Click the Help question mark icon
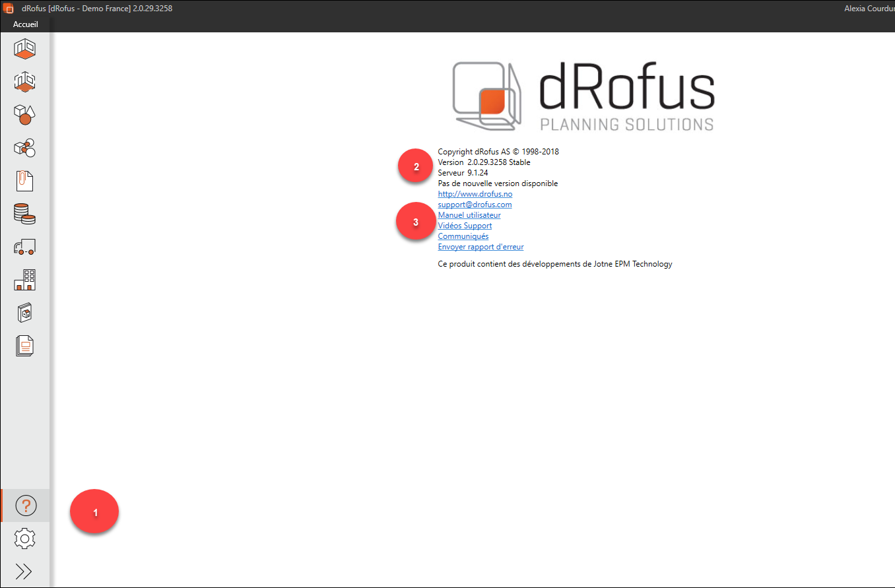The height and width of the screenshot is (588, 895). [25, 506]
